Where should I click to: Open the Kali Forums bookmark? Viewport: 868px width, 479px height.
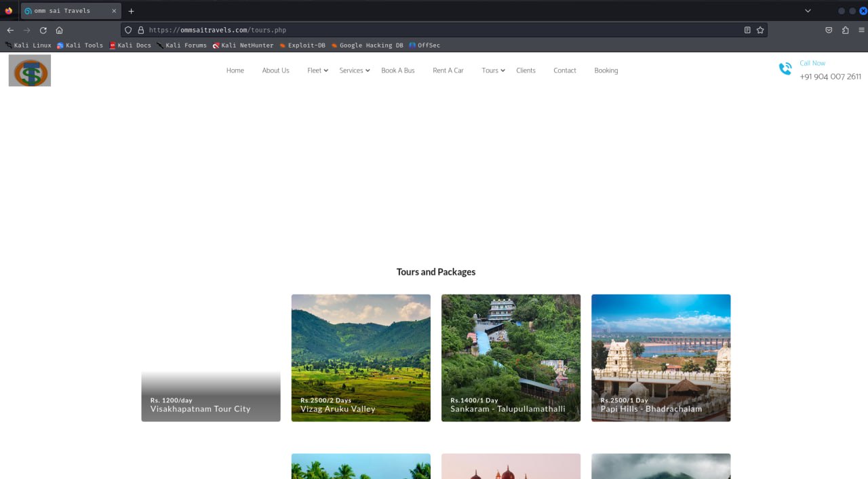tap(182, 45)
